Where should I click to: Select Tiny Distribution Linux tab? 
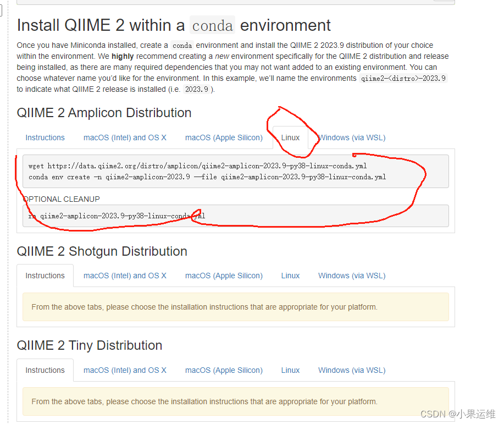[290, 370]
